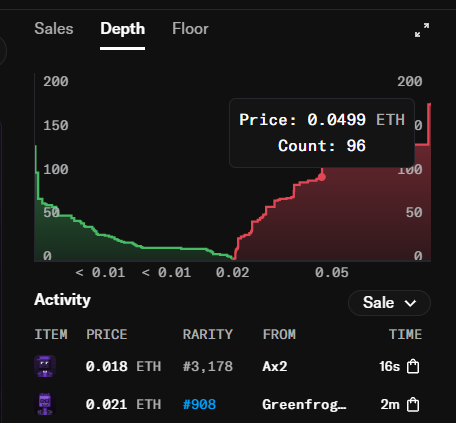Click the 0.02 x-axis label

(x=232, y=273)
